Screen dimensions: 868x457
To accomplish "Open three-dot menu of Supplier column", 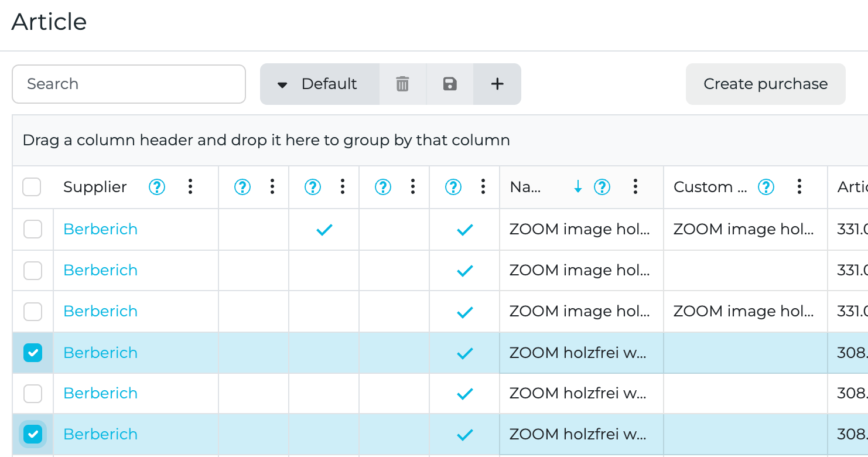I will 190,187.
